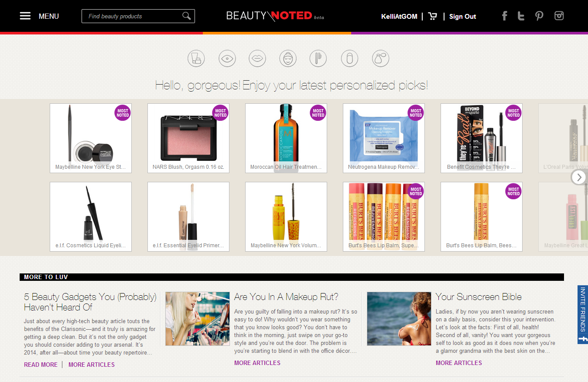Click READ MORE under Beauty Gadgets article

[41, 365]
